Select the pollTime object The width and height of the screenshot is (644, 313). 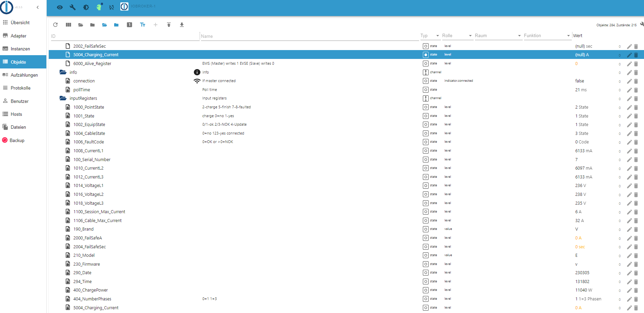(346, 90)
